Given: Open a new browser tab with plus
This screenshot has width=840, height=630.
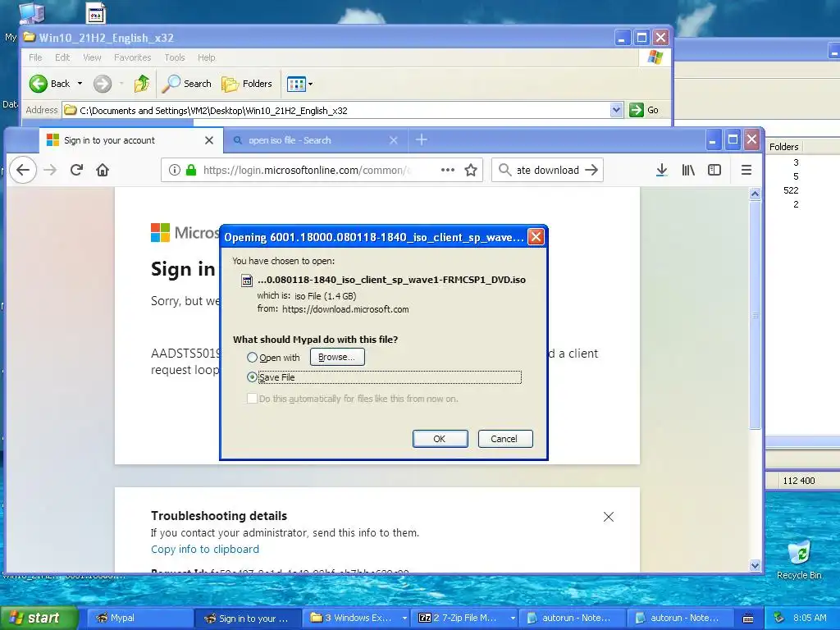Looking at the screenshot, I should [x=422, y=139].
